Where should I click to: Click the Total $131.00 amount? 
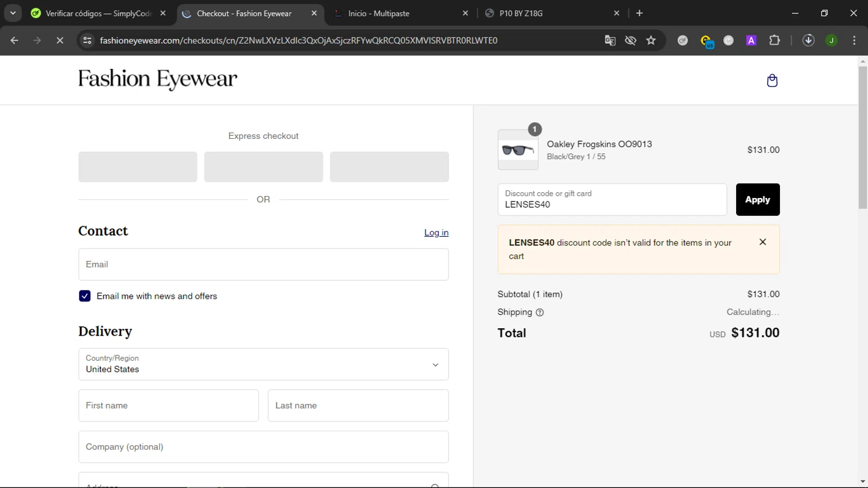coord(755,333)
